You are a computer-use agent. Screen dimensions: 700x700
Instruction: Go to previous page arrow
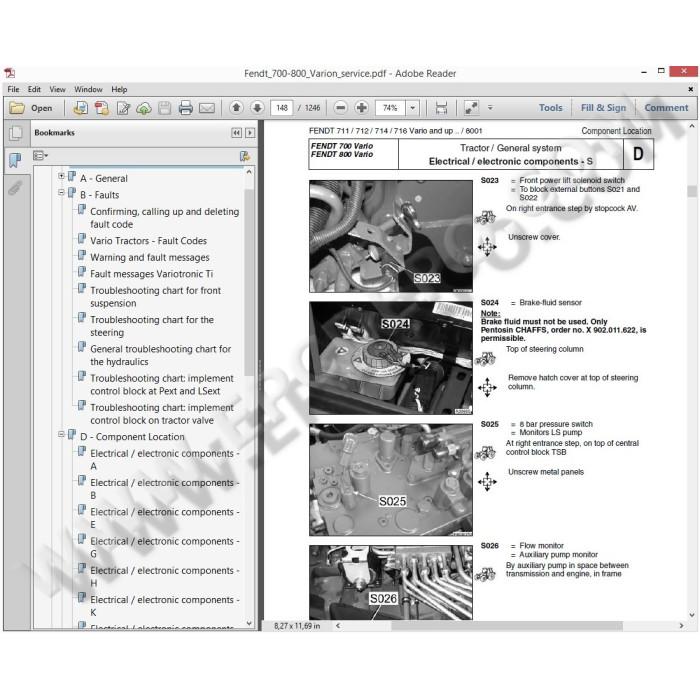(237, 108)
